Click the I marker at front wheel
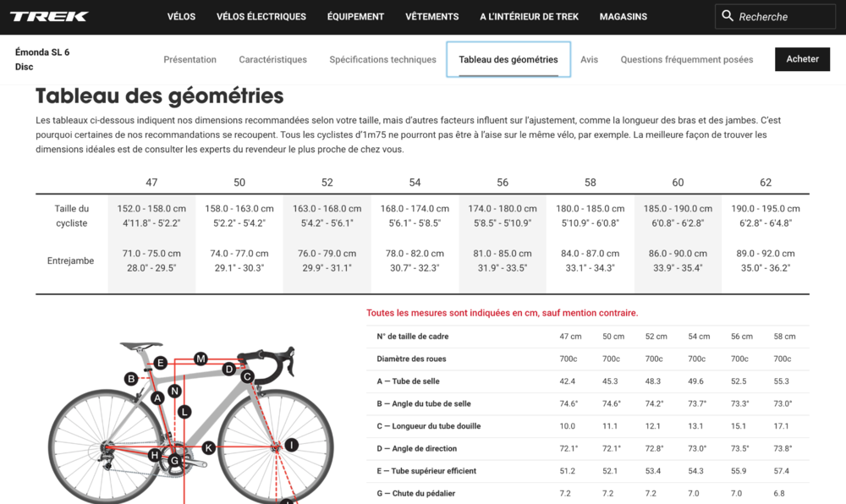This screenshot has height=504, width=846. 291,445
